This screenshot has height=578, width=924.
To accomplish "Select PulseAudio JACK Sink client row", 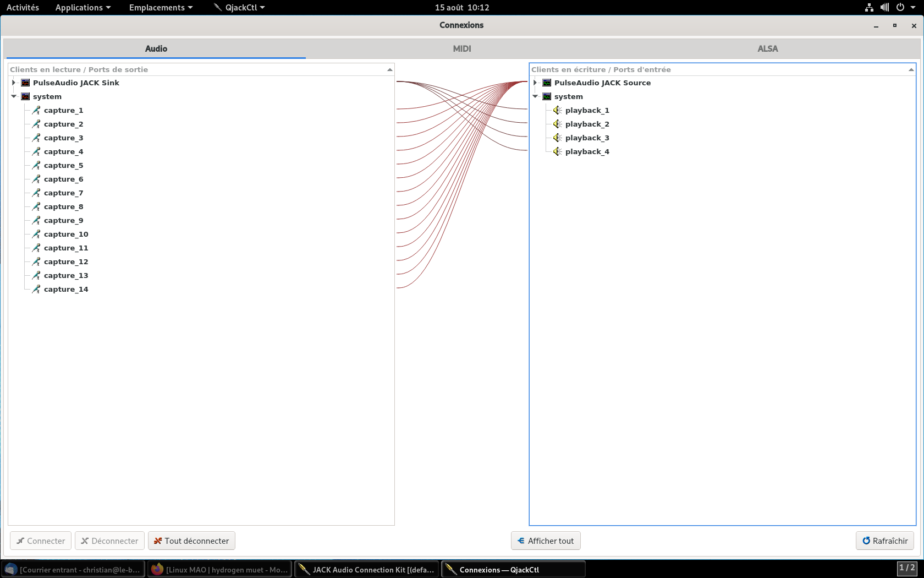I will coord(76,83).
